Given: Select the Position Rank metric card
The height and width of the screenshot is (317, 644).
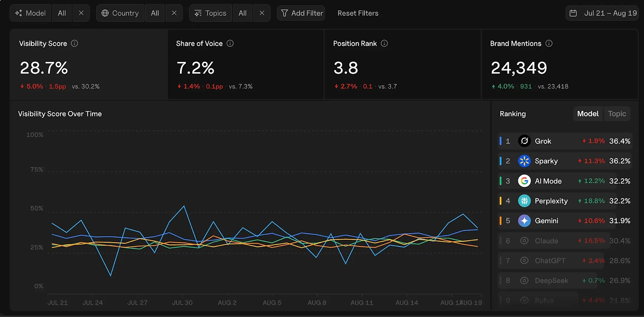Looking at the screenshot, I should (x=402, y=64).
